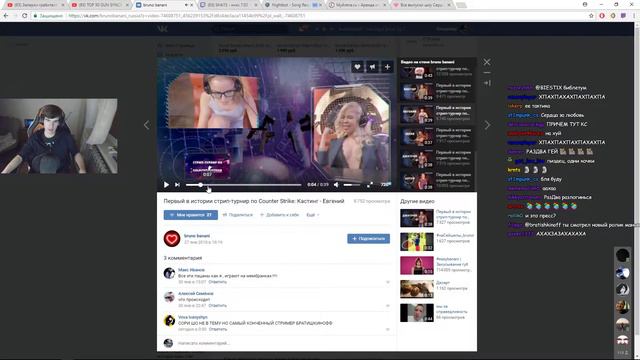The height and width of the screenshot is (360, 640).
Task: Skip to the next video in player
Action: [177, 185]
